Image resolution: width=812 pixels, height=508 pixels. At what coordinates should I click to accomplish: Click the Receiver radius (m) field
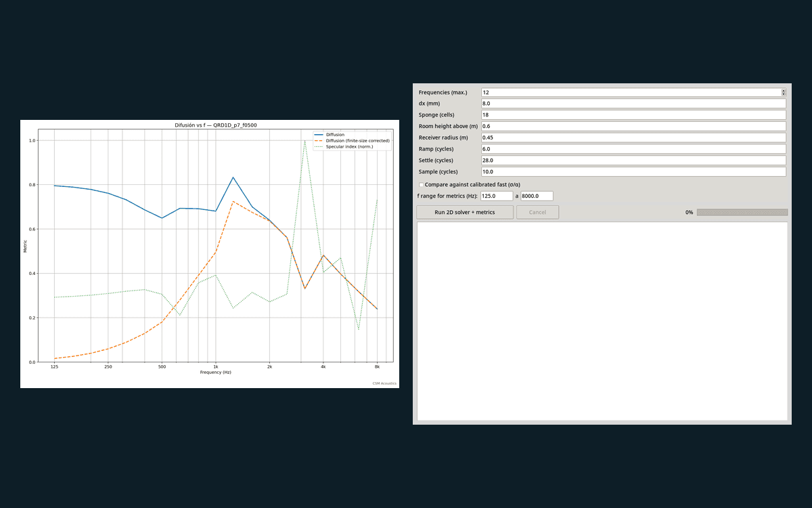(633, 137)
